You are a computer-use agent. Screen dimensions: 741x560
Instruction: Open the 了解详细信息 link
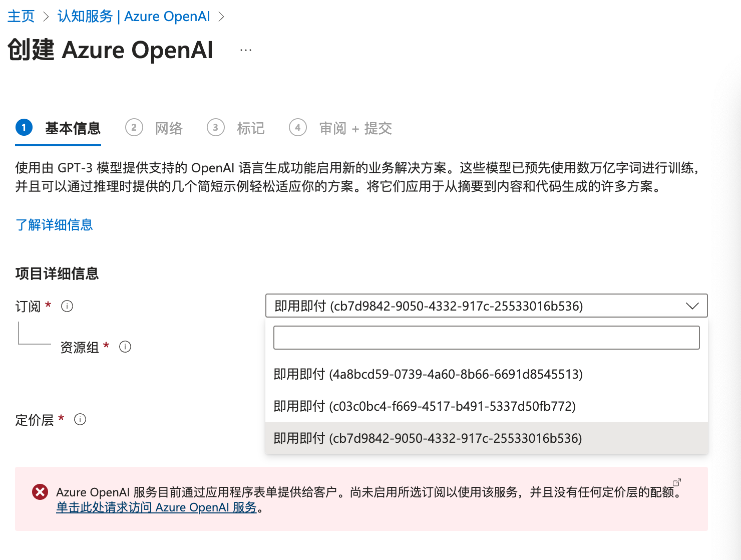[54, 225]
